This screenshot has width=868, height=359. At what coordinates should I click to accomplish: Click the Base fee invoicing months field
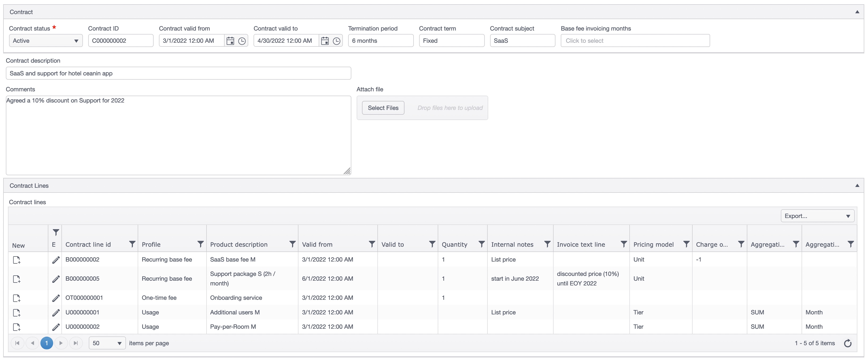[x=635, y=41]
